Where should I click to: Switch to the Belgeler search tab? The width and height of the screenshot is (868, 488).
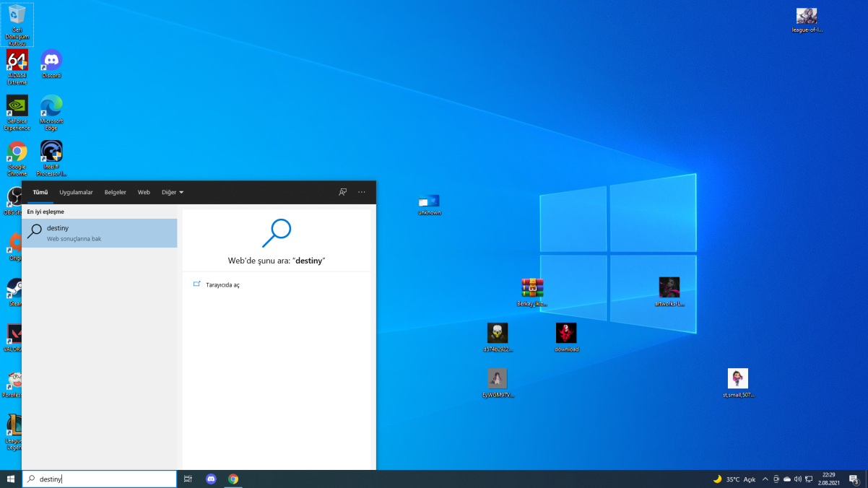point(116,192)
